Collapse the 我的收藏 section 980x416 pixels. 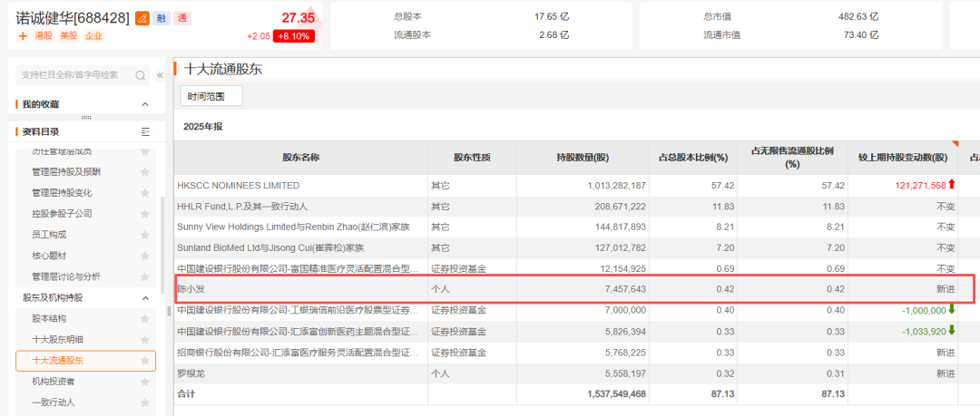tap(145, 104)
